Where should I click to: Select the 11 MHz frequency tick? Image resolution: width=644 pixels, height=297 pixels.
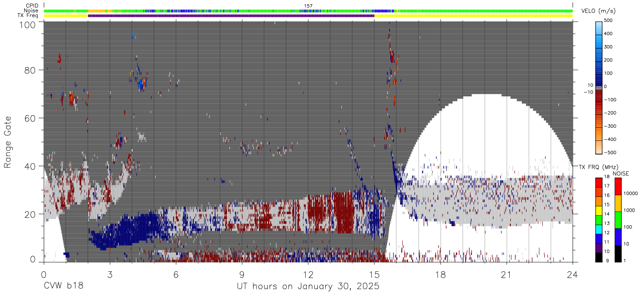point(607,243)
